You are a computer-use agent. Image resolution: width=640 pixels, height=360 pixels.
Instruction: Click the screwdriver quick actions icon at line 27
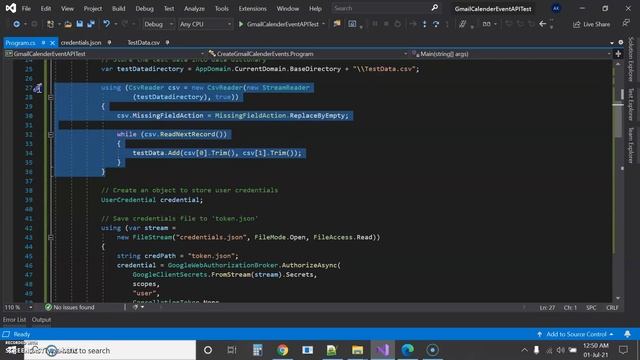(x=38, y=88)
